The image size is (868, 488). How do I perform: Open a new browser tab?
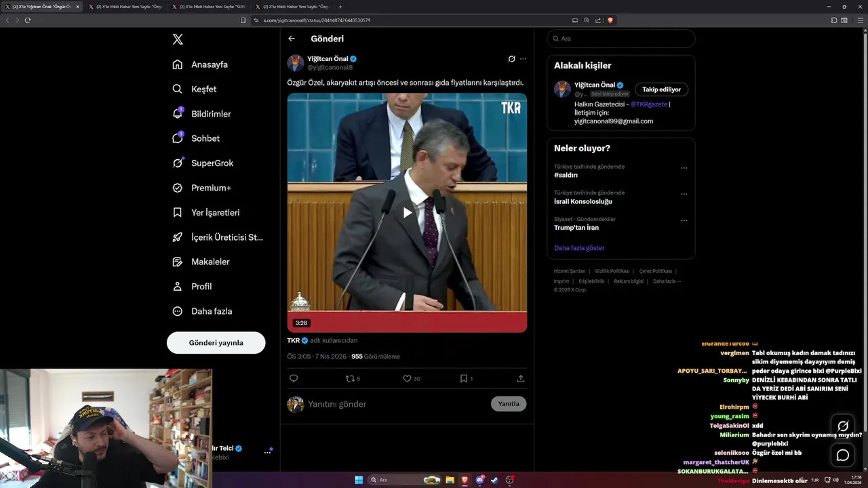340,7
